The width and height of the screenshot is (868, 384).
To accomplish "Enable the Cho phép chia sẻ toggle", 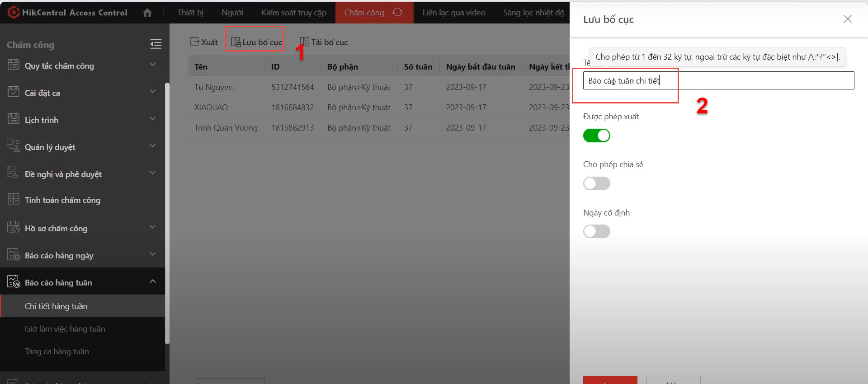I will [596, 183].
